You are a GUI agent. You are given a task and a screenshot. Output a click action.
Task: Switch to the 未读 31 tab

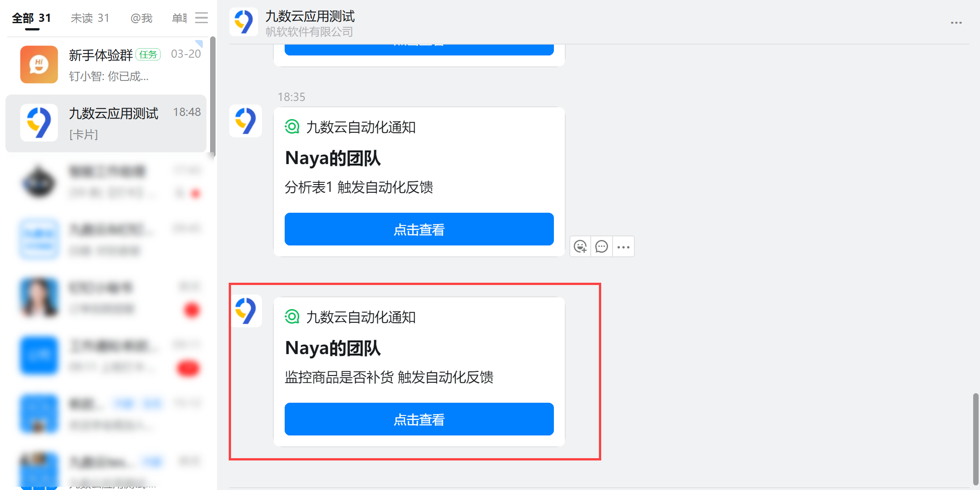90,18
